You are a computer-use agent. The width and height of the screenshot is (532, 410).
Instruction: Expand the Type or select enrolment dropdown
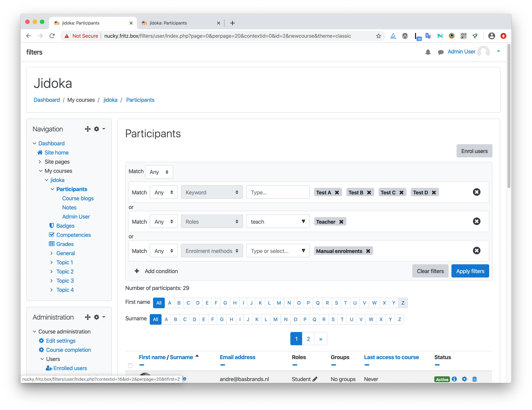click(303, 251)
